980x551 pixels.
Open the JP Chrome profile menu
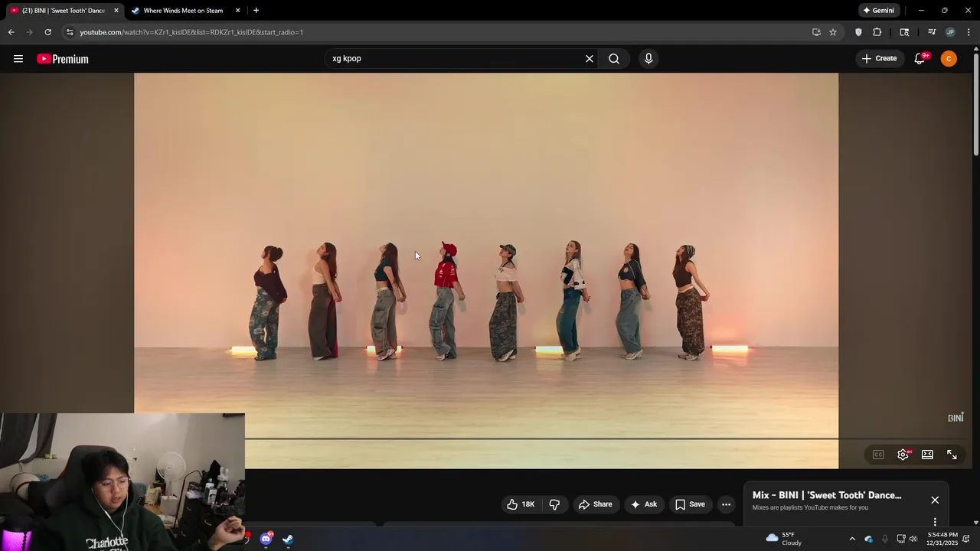pyautogui.click(x=950, y=32)
